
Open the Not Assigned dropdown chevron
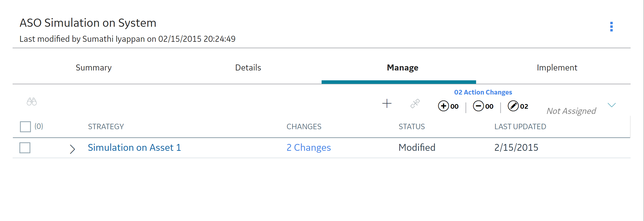[x=611, y=105]
